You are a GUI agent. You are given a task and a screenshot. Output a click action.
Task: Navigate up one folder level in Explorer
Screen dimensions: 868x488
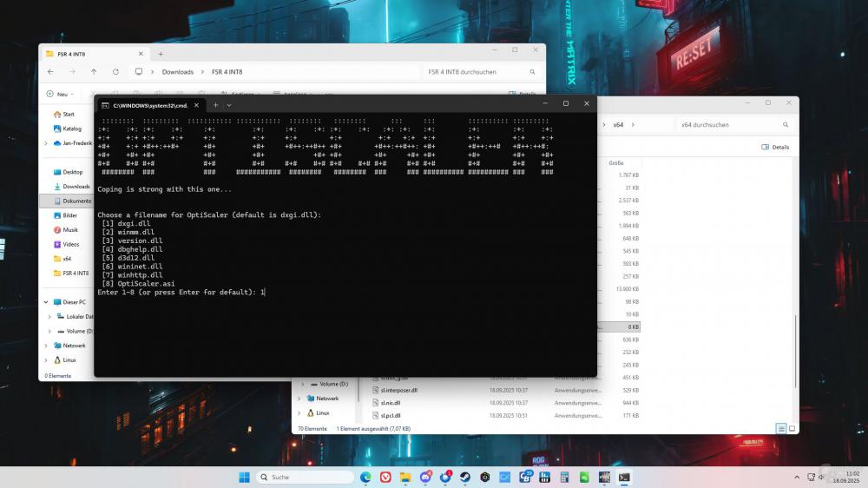click(94, 72)
